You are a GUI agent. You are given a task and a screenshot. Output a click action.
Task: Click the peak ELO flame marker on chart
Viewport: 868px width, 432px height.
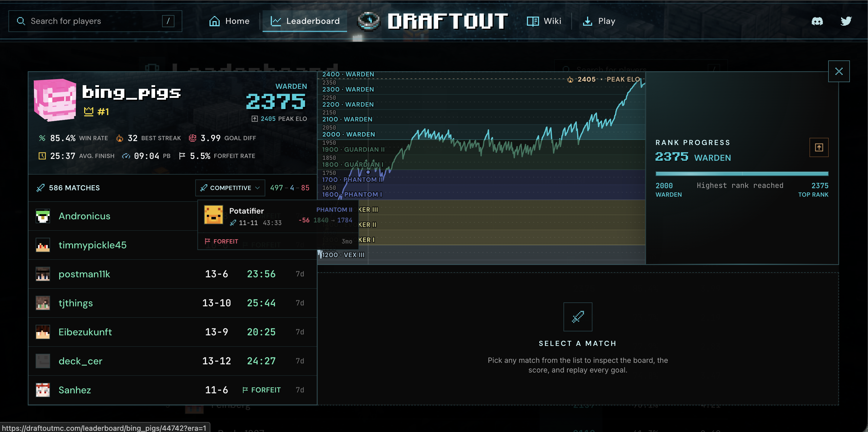click(570, 79)
